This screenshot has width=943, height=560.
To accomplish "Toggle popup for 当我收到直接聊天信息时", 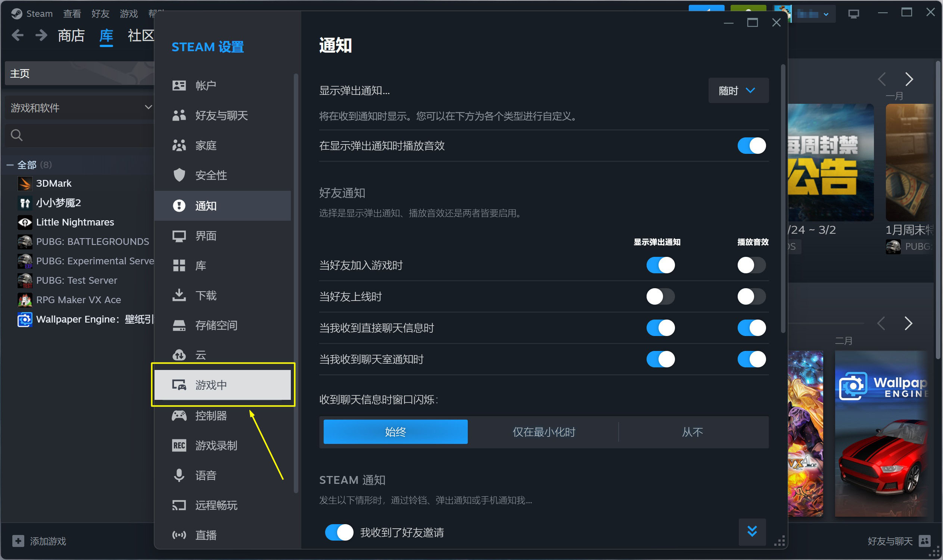I will tap(660, 327).
